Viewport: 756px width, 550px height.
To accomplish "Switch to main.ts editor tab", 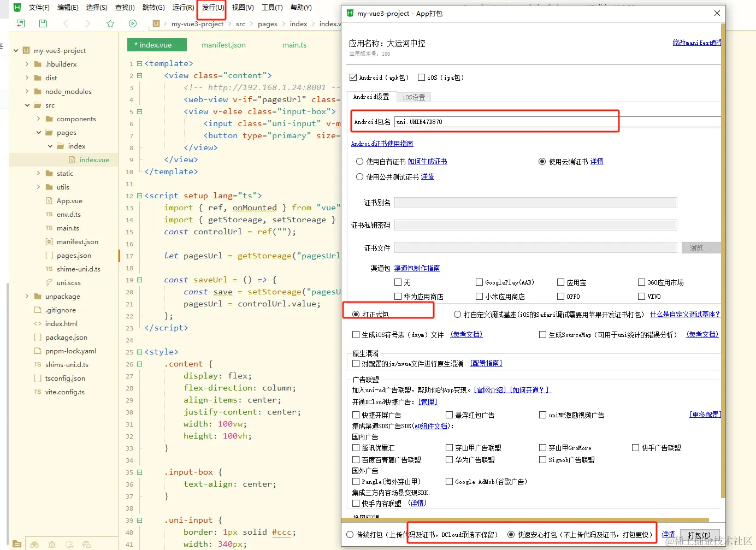I will tap(294, 45).
